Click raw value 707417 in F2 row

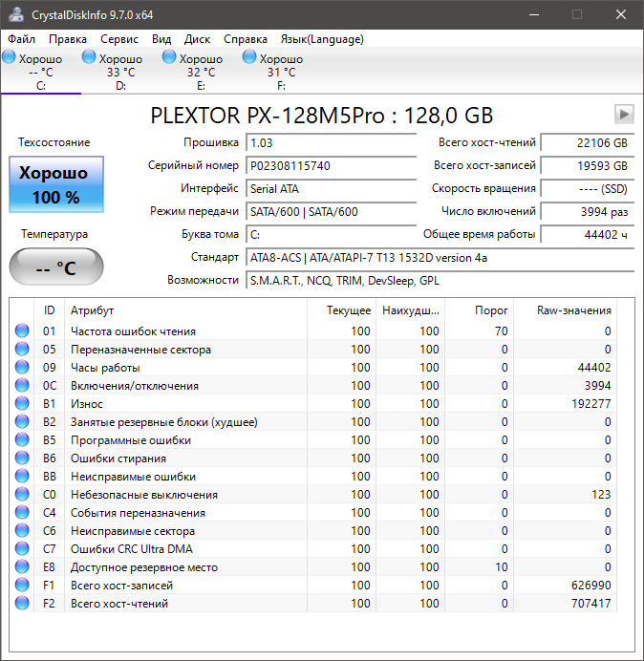pyautogui.click(x=590, y=604)
